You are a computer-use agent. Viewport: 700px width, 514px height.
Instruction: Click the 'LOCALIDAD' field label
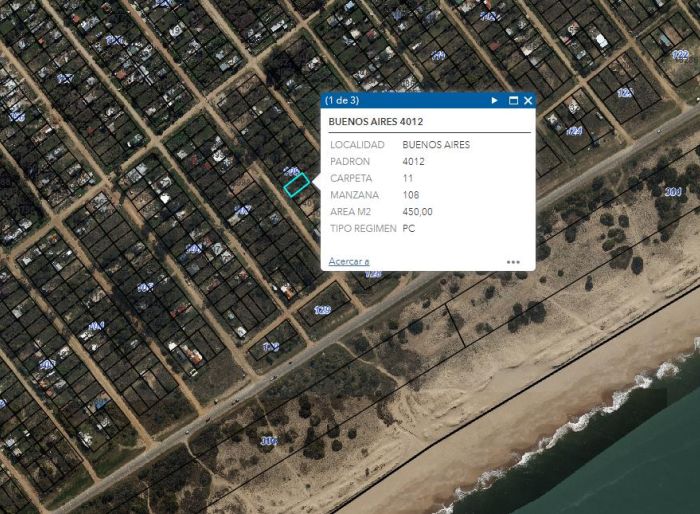tap(357, 145)
